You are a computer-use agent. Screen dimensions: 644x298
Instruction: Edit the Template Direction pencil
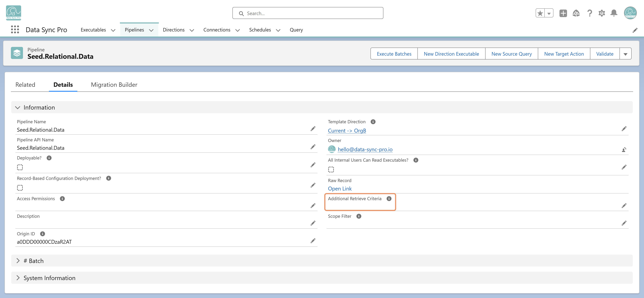tap(624, 129)
